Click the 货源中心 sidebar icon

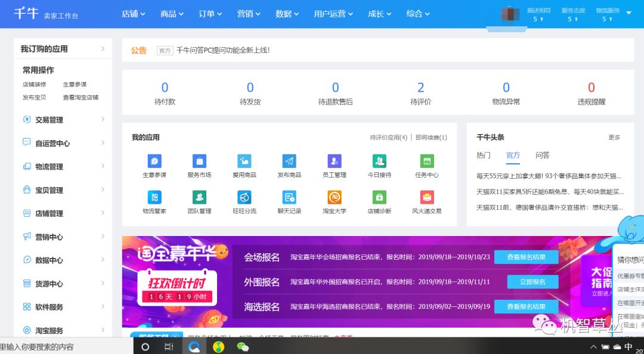[27, 283]
